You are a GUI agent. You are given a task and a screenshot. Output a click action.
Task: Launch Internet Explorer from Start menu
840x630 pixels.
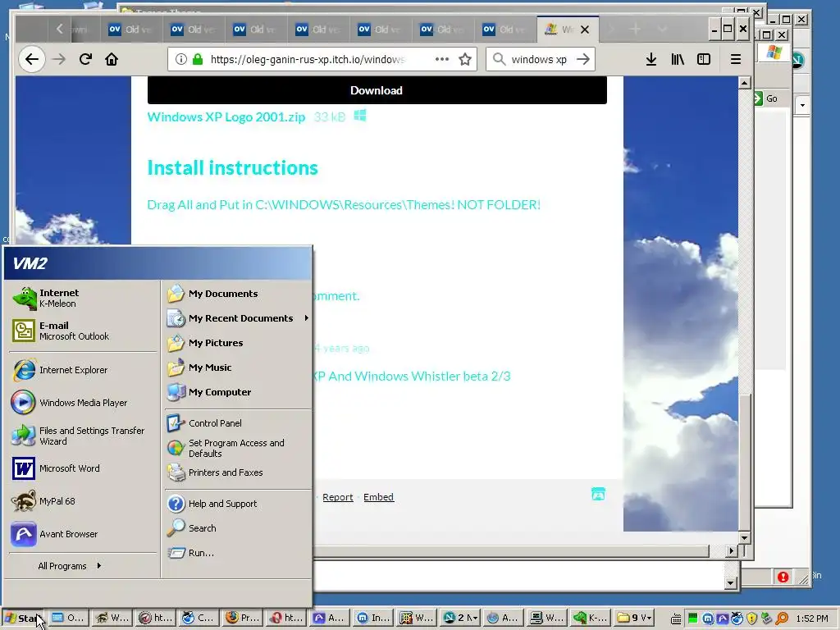(x=83, y=370)
